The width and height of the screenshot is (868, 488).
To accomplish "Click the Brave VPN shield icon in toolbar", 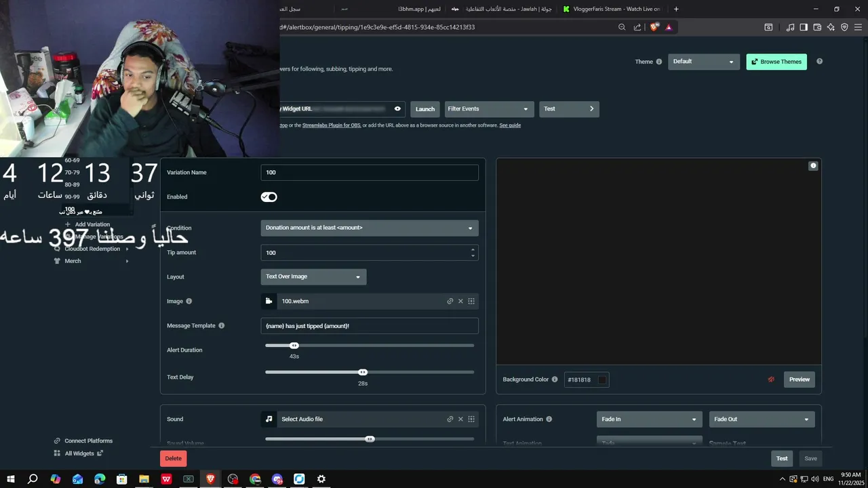I will click(x=844, y=27).
